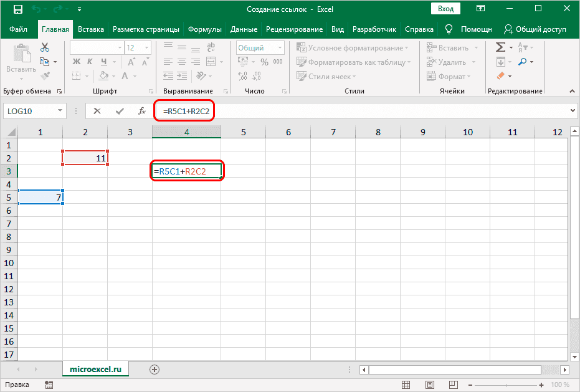Click the Общий доступ share button

point(535,29)
